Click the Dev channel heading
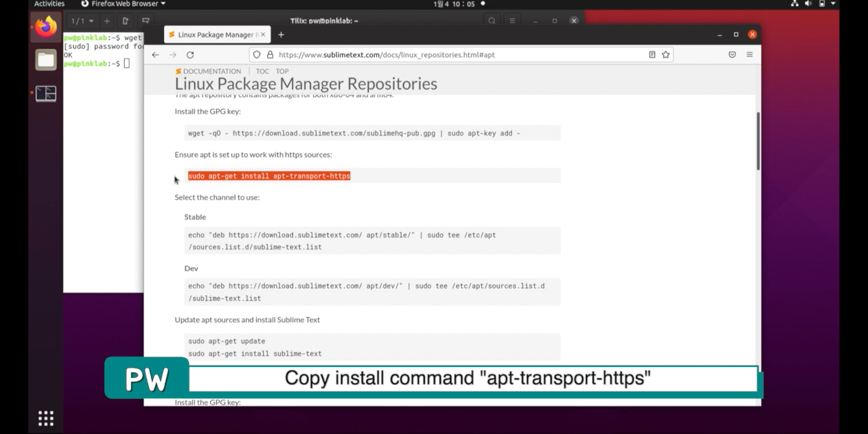Viewport: 868px width, 434px height. pyautogui.click(x=191, y=269)
